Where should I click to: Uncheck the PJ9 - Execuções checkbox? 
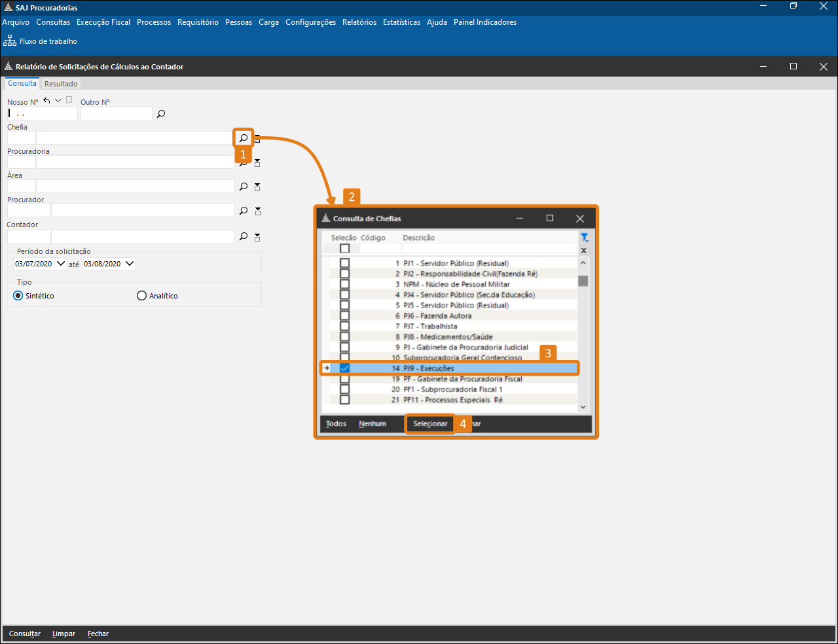click(x=345, y=368)
